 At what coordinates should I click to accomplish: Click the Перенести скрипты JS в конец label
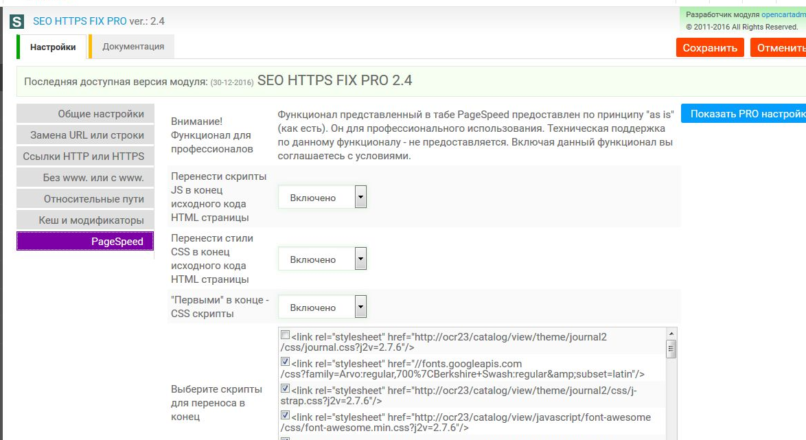coord(218,197)
